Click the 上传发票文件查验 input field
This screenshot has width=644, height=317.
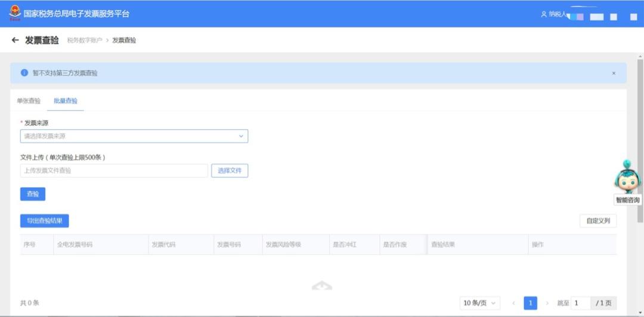coord(114,171)
